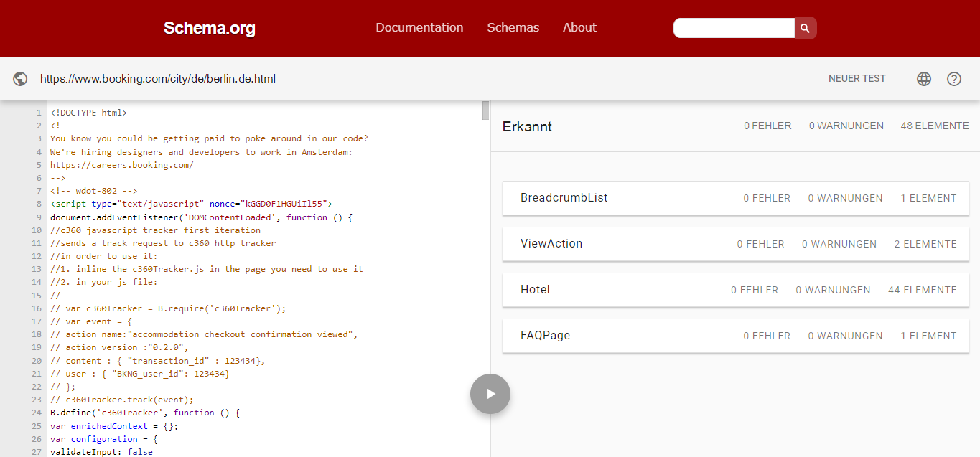Click the 0 WARNUNGEN count for FAQPage
The width and height of the screenshot is (980, 457).
846,336
